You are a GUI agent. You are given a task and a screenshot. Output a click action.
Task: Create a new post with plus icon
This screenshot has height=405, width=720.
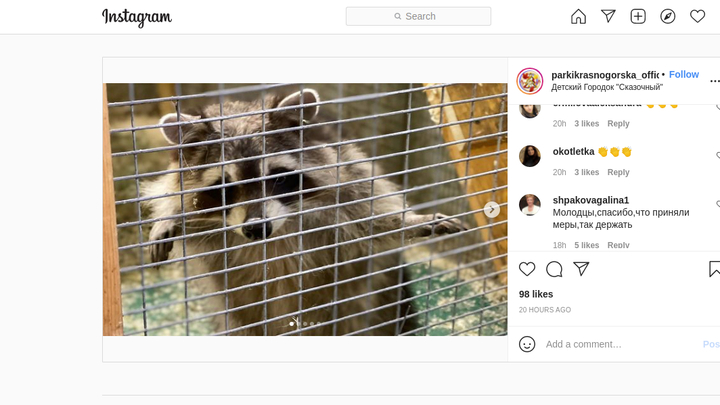(638, 17)
